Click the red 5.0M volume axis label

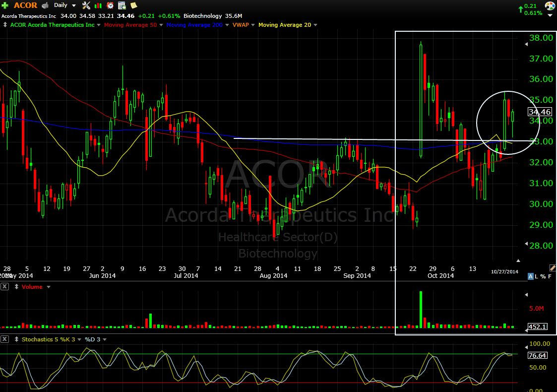536,308
